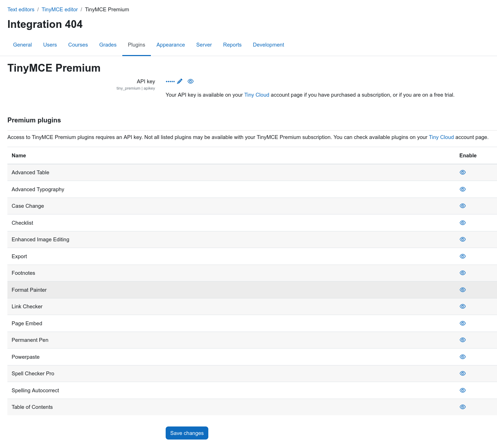
Task: Open the General tab
Action: point(23,45)
